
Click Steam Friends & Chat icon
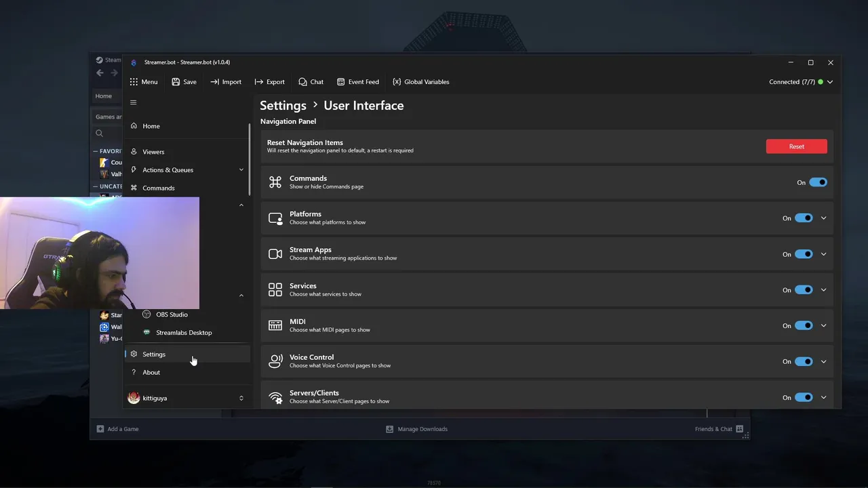coord(739,429)
